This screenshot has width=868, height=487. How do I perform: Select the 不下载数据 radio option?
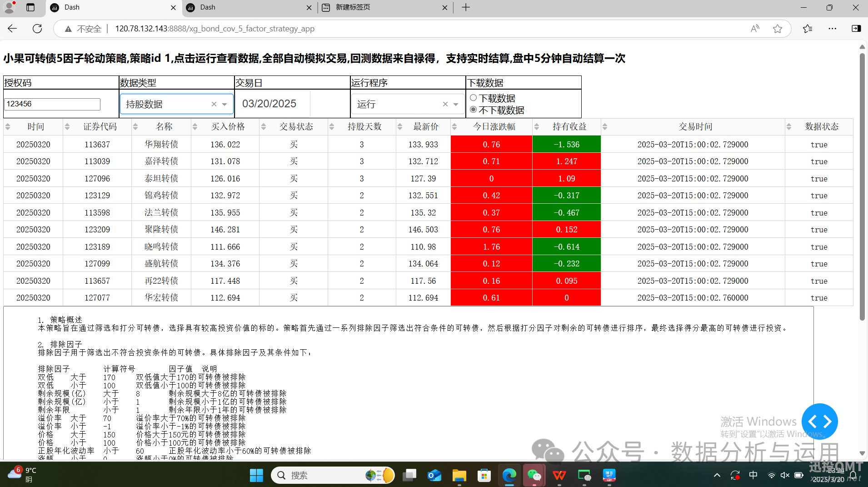[474, 110]
